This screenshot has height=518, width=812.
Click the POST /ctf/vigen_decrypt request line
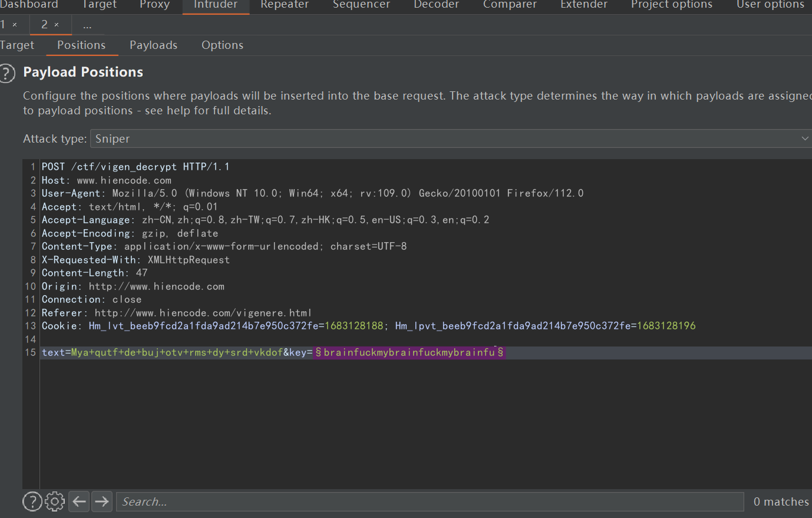136,167
